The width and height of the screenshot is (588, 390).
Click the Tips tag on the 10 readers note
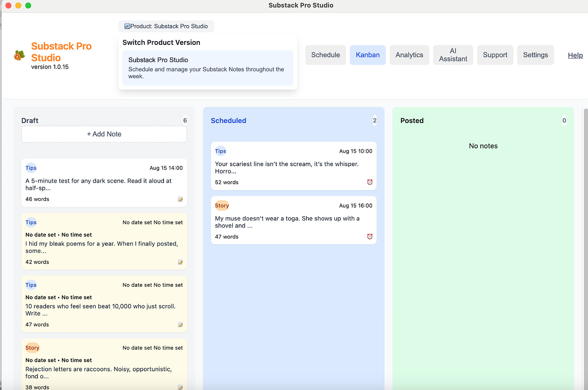[x=31, y=285]
